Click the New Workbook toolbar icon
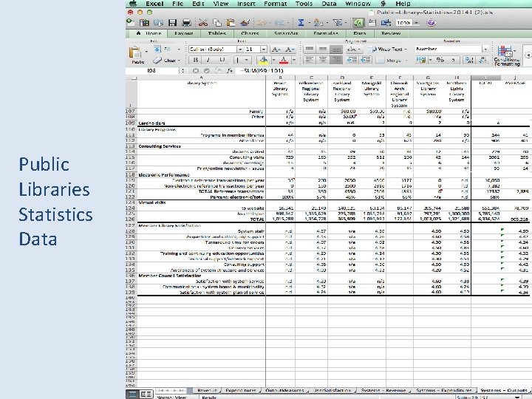This screenshot has width=532, height=399. pos(131,22)
